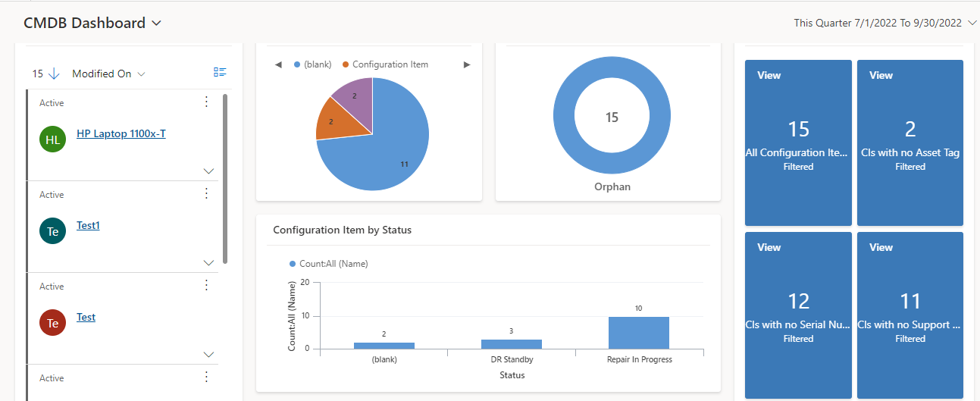980x401 pixels.
Task: Click the Configuration Item by Status chart title
Action: point(342,230)
